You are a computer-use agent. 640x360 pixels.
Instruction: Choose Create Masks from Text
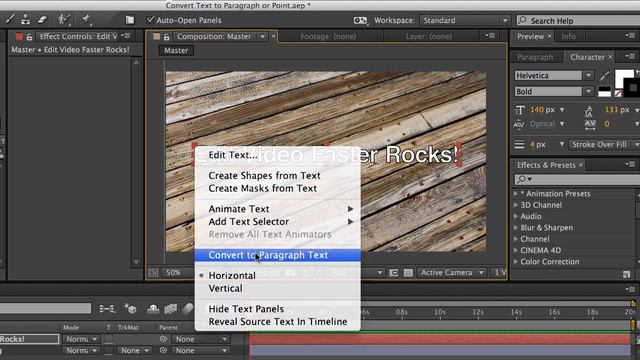278,188
